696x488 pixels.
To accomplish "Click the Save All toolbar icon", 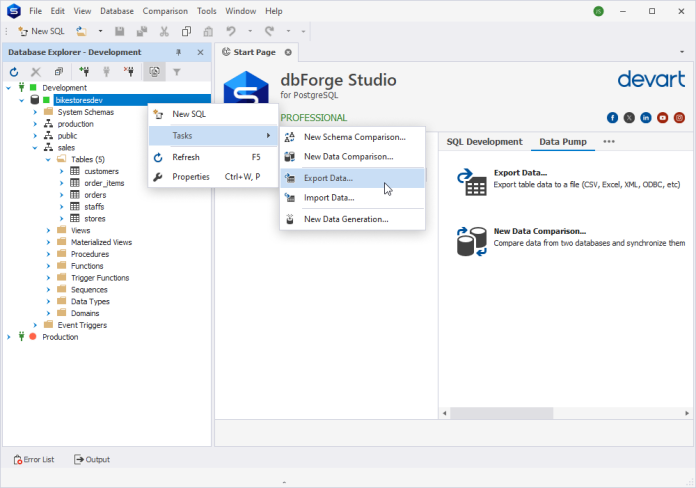I will click(x=142, y=31).
